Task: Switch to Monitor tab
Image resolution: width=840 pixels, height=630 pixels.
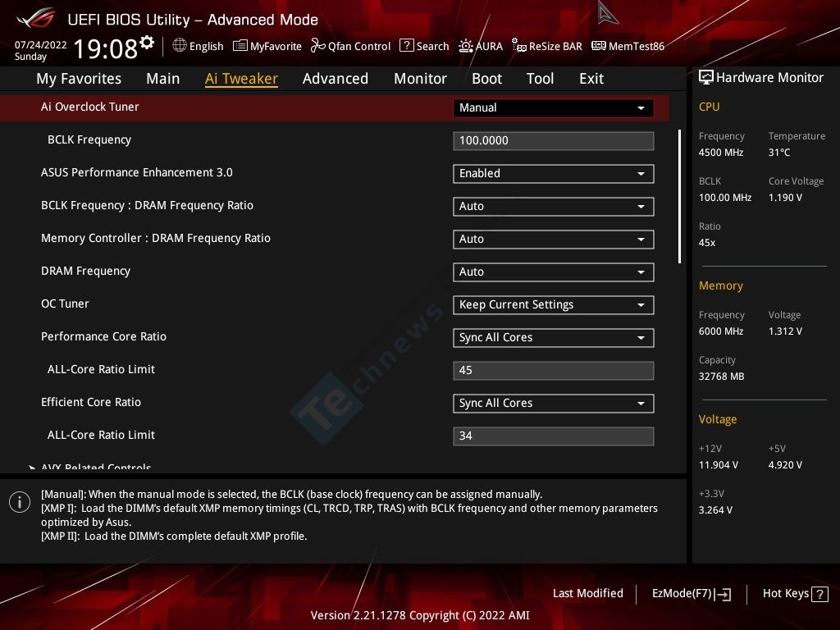Action: tap(421, 79)
